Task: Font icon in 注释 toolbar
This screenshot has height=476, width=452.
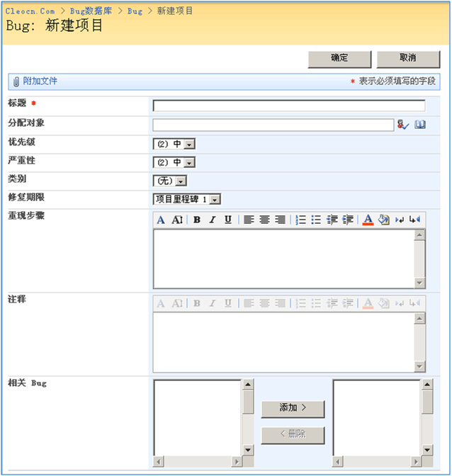Action: point(161,303)
